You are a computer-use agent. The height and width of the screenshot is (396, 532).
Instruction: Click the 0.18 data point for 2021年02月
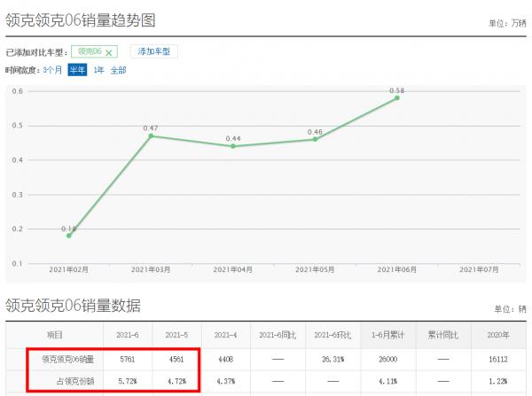[x=69, y=236]
